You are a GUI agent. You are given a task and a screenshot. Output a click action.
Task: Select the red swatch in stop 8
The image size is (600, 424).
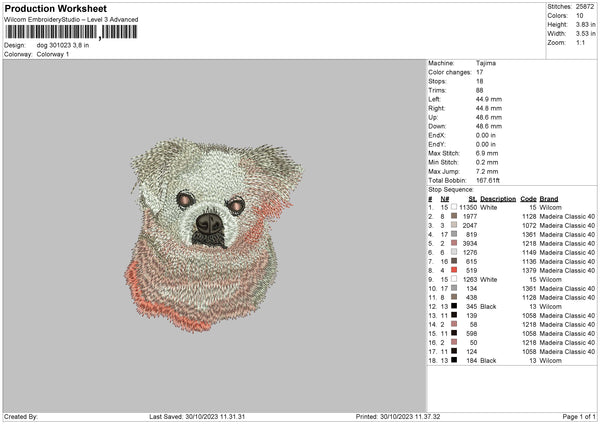coord(453,270)
